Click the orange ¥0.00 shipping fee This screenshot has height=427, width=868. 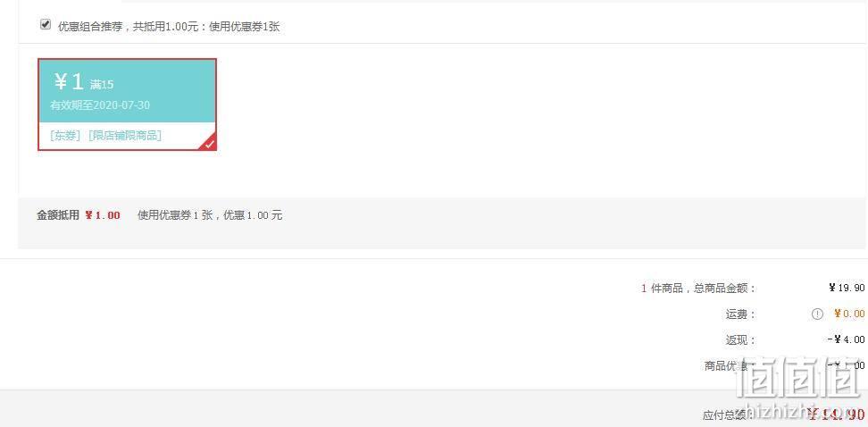pos(849,314)
